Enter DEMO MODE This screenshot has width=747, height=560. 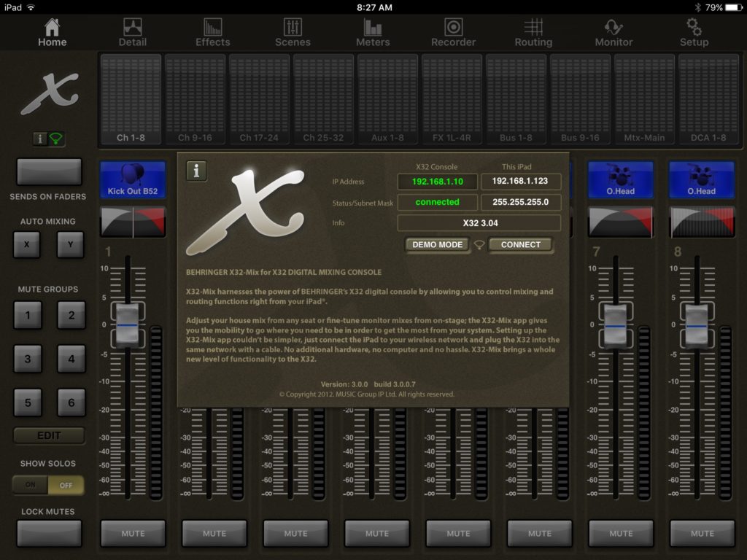(437, 245)
